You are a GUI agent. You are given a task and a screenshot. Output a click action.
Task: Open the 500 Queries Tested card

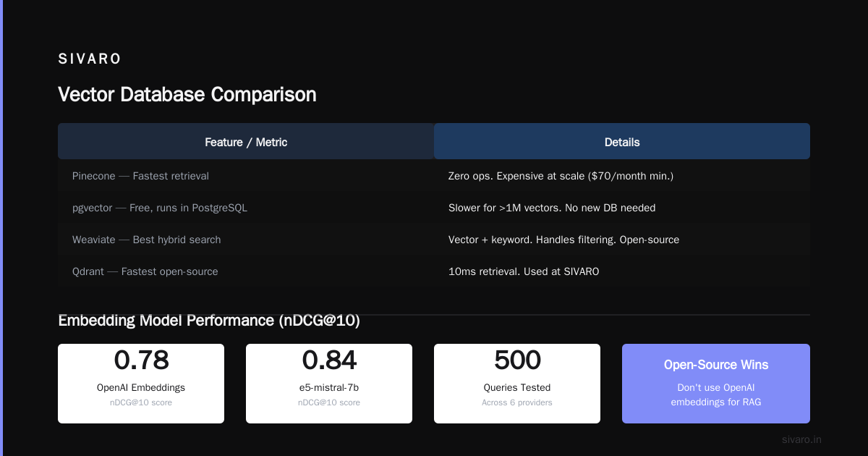(x=517, y=384)
